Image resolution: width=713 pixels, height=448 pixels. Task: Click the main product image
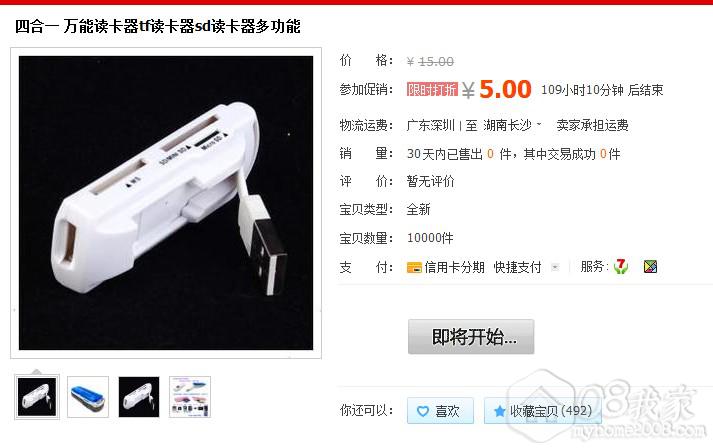166,203
